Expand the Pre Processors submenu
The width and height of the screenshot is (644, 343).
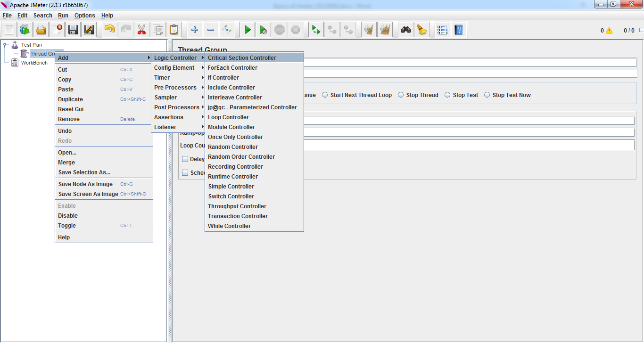[x=178, y=88]
